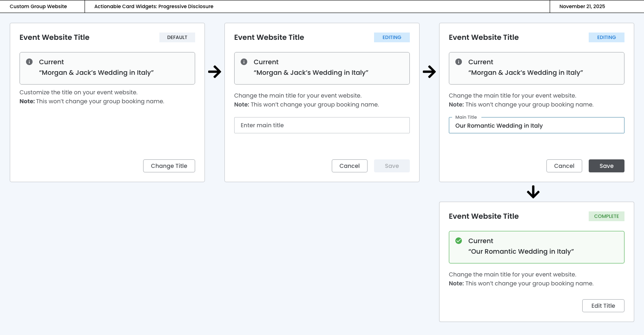The image size is (644, 335).
Task: Click the down arrow above the COMPLETE card
Action: [x=533, y=192]
